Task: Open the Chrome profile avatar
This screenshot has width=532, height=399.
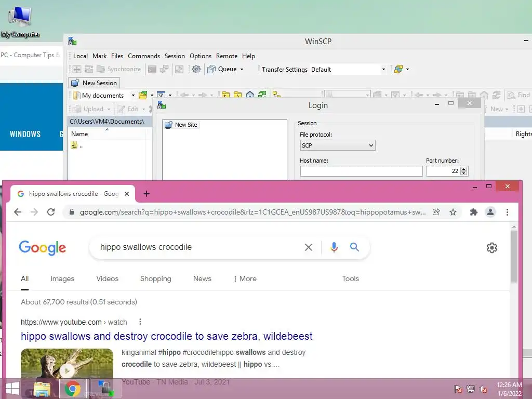Action: [x=490, y=212]
